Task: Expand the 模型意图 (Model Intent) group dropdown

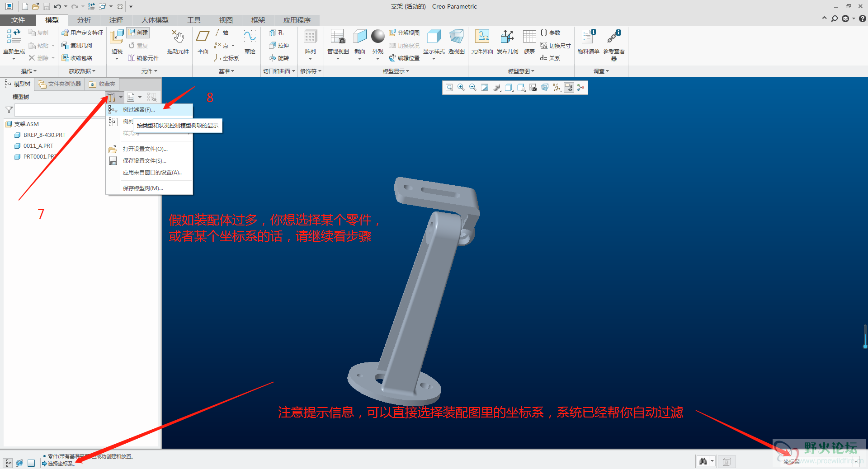Action: click(521, 71)
